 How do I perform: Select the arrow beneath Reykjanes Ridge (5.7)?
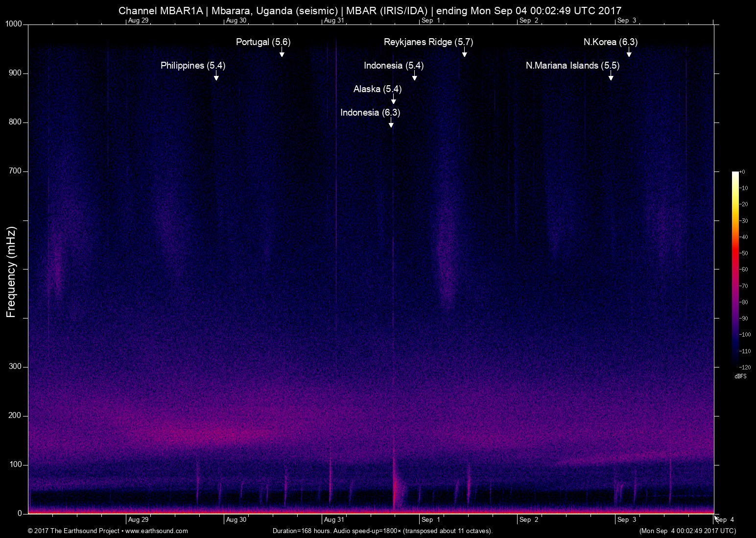[464, 53]
